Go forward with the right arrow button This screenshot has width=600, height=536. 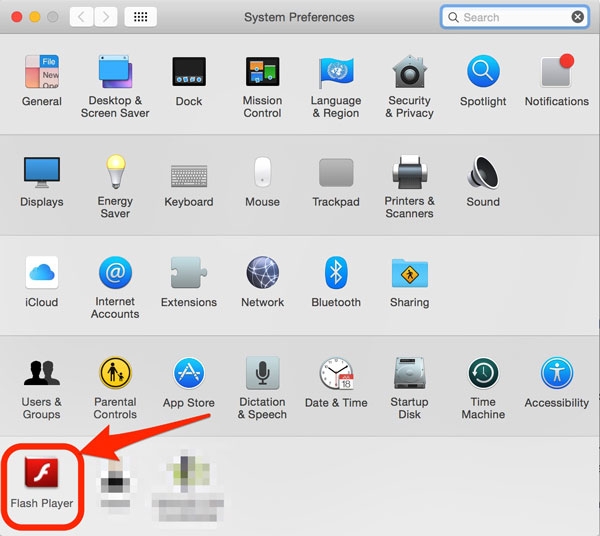coord(106,17)
